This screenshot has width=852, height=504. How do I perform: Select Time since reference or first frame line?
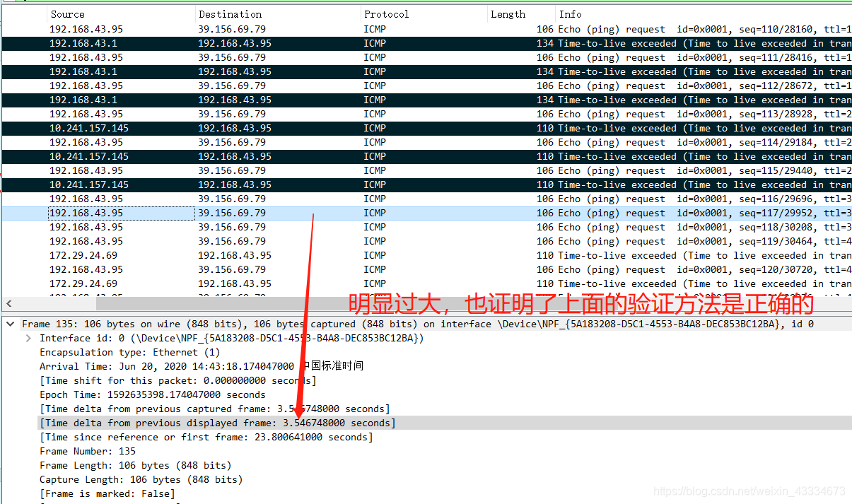coord(206,437)
